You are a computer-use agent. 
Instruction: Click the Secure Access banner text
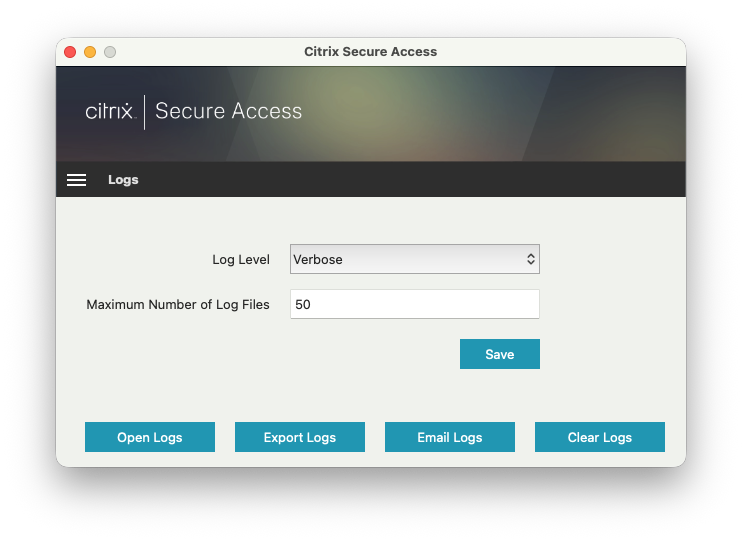click(x=229, y=111)
